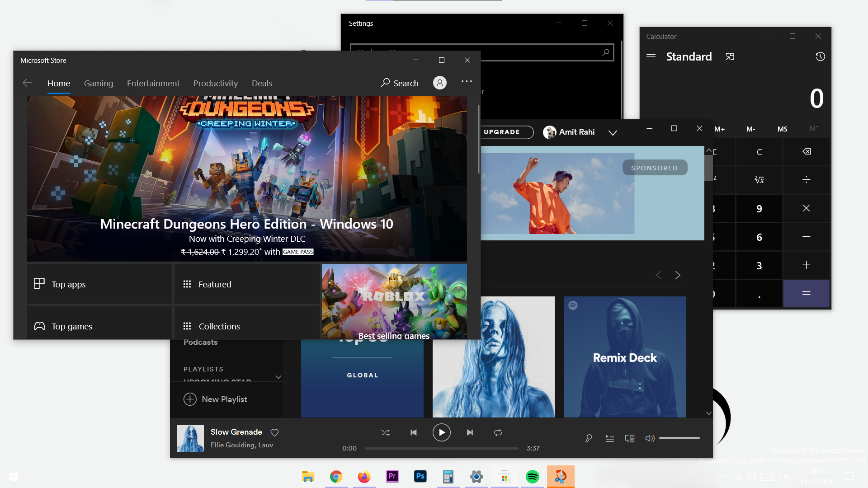
Task: Expand the Amit Rahi account dropdown
Action: [613, 132]
